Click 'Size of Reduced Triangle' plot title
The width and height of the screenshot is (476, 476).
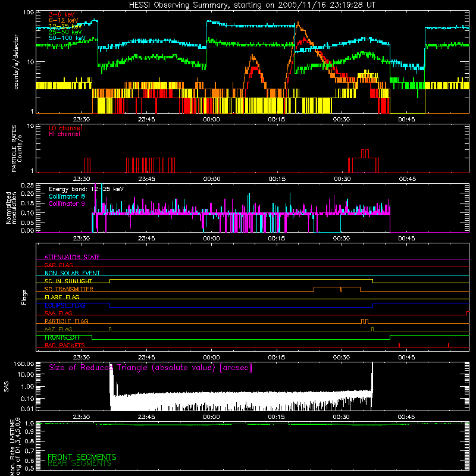[x=151, y=368]
